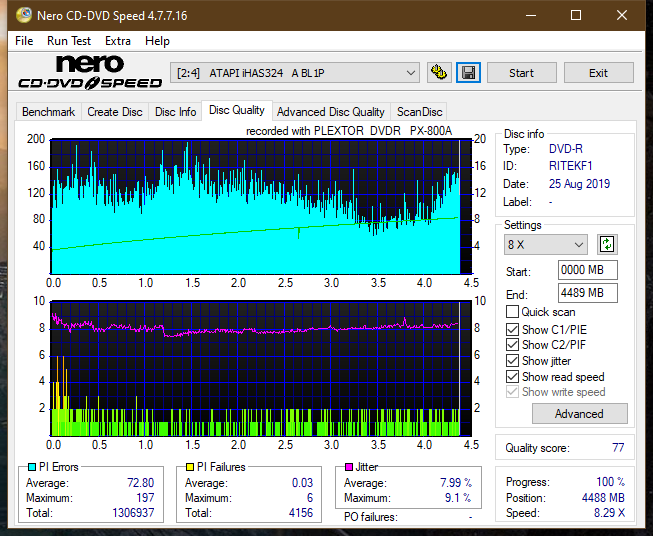This screenshot has height=536, width=653.
Task: Click PI Errors total 1306937
Action: (x=133, y=513)
